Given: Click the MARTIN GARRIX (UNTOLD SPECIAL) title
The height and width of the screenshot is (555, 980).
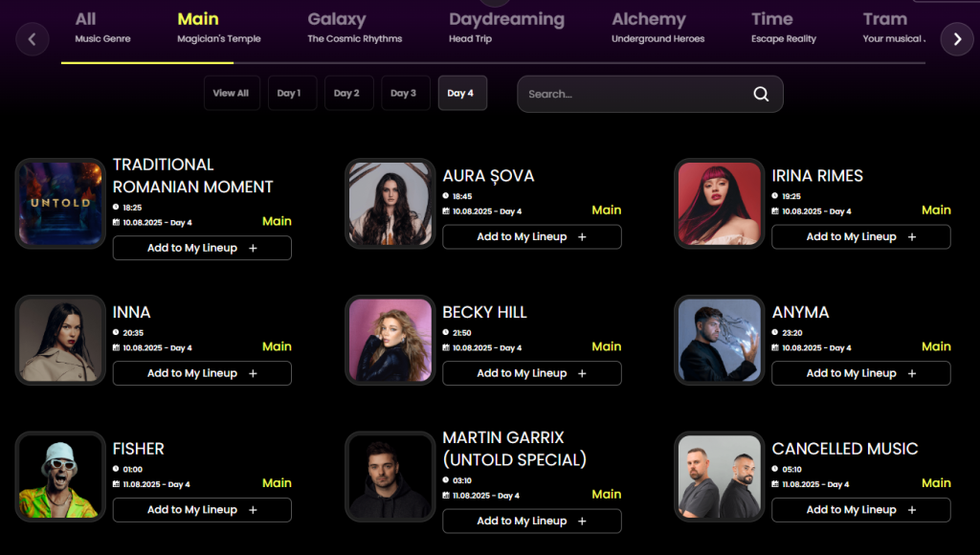Looking at the screenshot, I should click(x=514, y=449).
